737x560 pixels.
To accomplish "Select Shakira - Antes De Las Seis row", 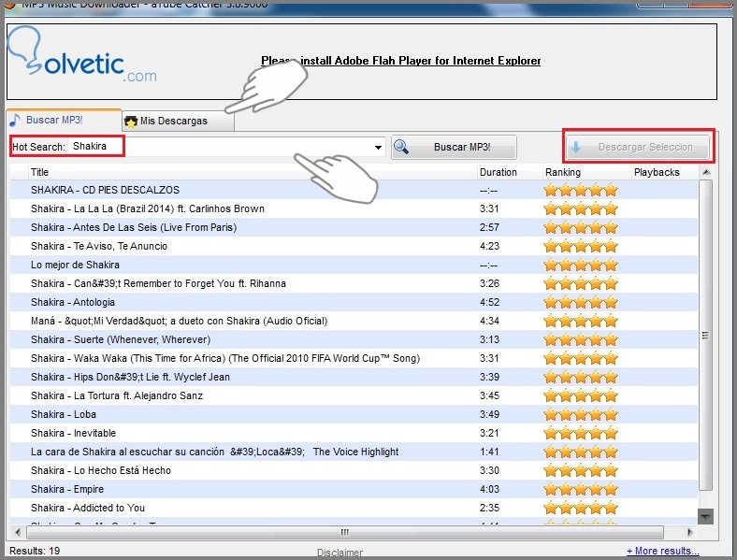I will click(x=354, y=227).
